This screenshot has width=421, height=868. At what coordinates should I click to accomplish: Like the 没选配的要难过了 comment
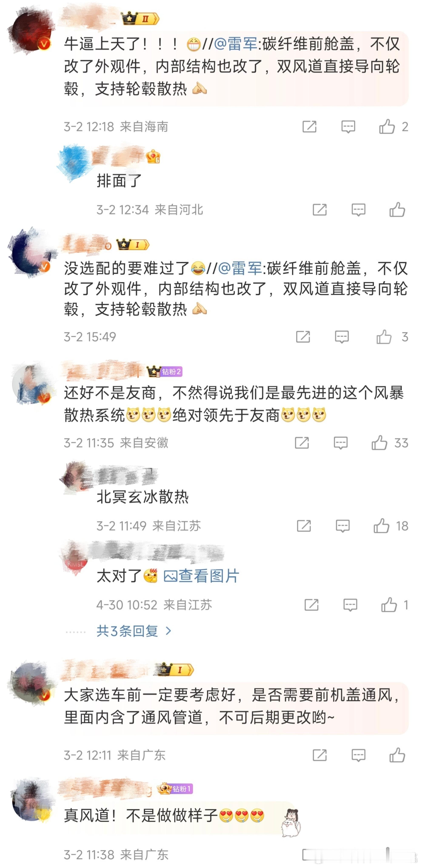[384, 337]
